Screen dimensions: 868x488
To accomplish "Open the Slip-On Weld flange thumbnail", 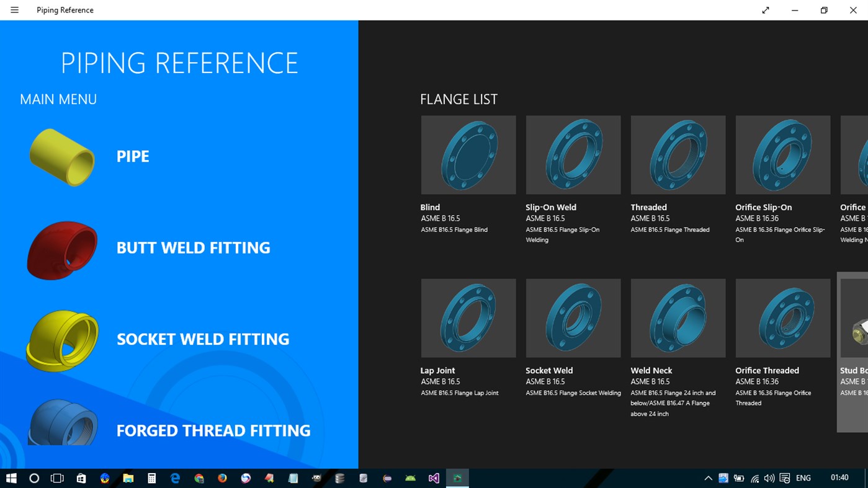I will (x=573, y=154).
